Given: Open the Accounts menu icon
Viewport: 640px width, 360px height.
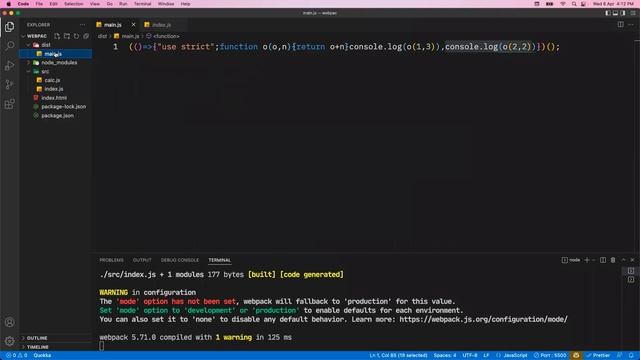Looking at the screenshot, I should [9, 322].
